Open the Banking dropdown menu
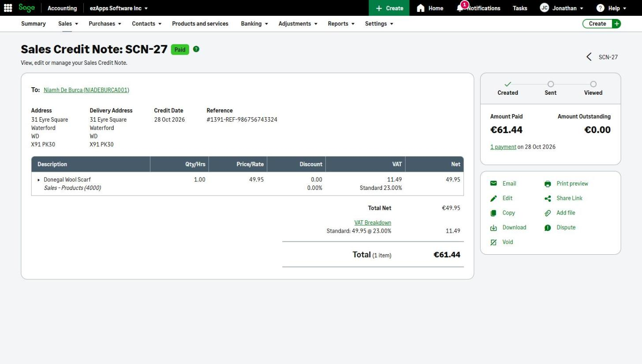Screen dimensions: 642x364 coord(254,24)
